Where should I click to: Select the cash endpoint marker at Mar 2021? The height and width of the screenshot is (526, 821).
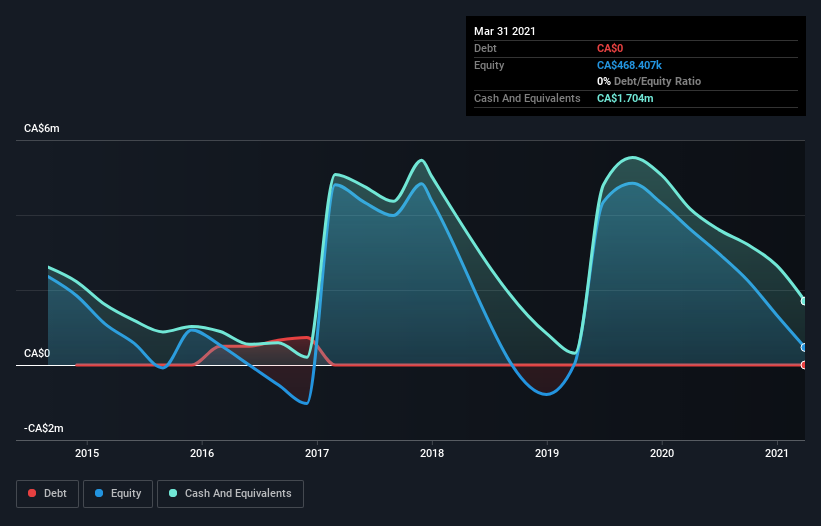(x=804, y=301)
